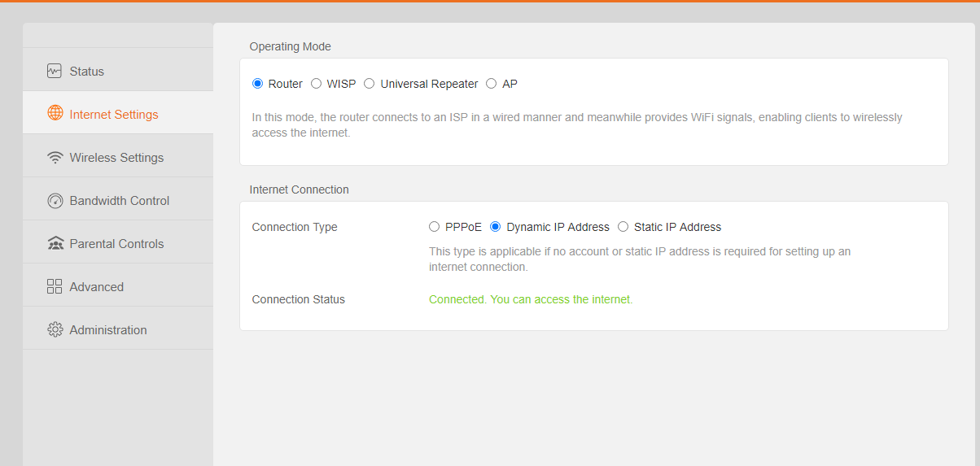Viewport: 980px width, 466px height.
Task: Expand the Advanced menu label
Action: coord(97,287)
